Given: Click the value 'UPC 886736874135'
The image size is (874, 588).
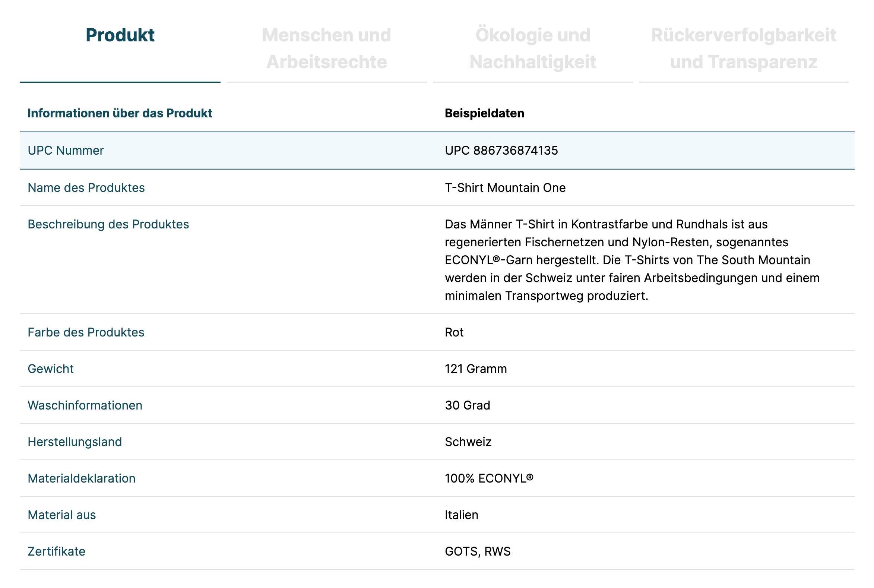Looking at the screenshot, I should [501, 151].
